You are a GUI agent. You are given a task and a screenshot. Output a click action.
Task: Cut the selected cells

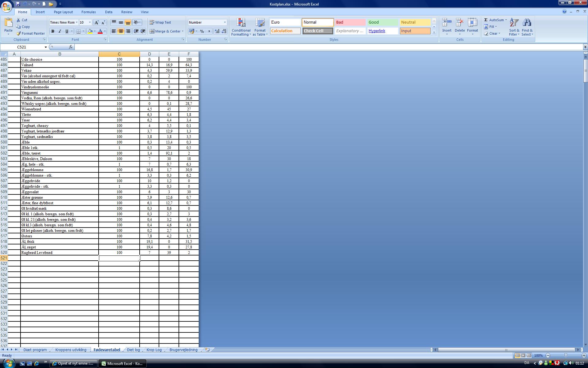tap(22, 20)
